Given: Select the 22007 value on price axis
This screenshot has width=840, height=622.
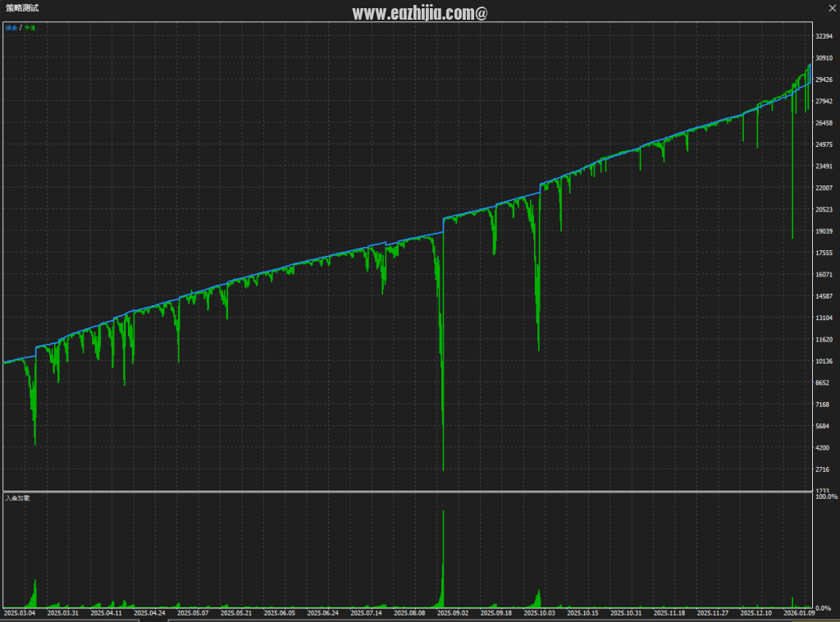Looking at the screenshot, I should point(824,188).
